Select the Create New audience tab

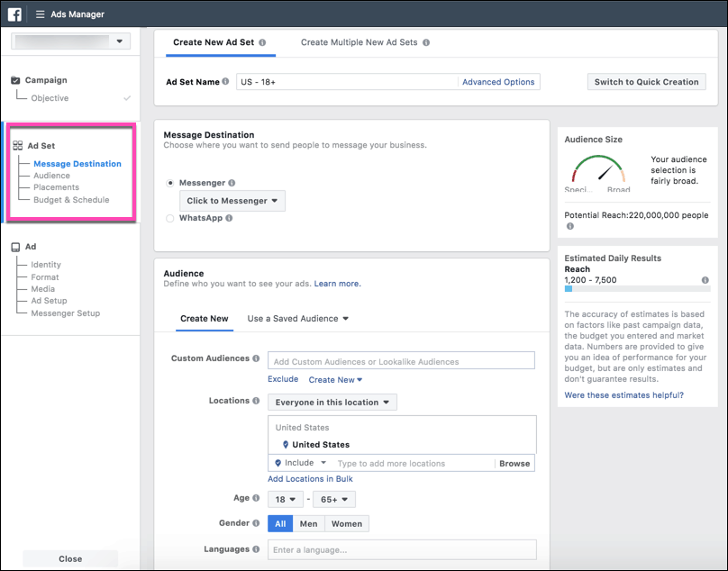(205, 319)
